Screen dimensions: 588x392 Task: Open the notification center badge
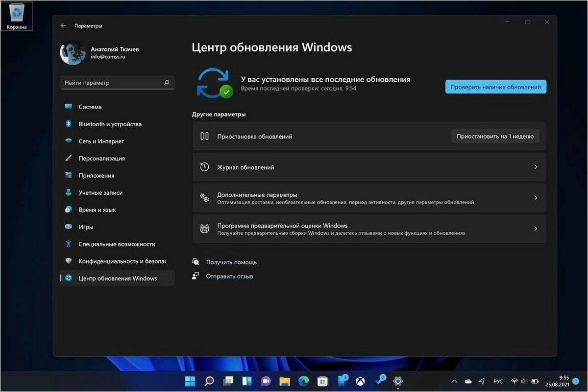pyautogui.click(x=577, y=381)
